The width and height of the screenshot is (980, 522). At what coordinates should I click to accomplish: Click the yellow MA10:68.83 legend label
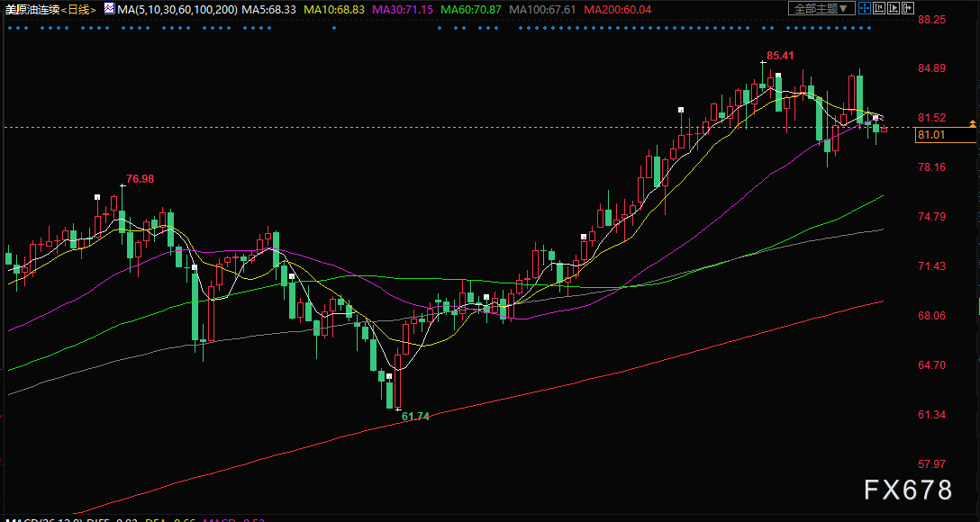tap(334, 9)
